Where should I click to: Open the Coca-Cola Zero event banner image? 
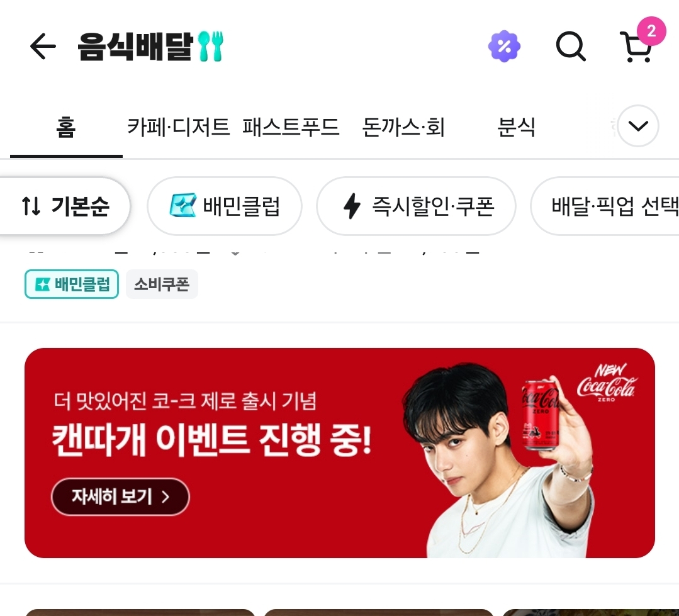point(340,453)
